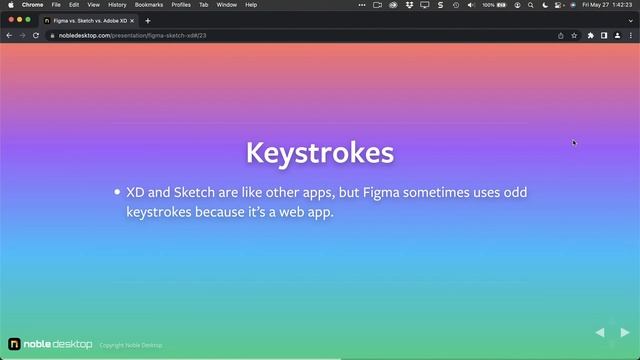Screen dimensions: 640x360
Task: Click the lock site info icon
Action: pyautogui.click(x=52, y=36)
